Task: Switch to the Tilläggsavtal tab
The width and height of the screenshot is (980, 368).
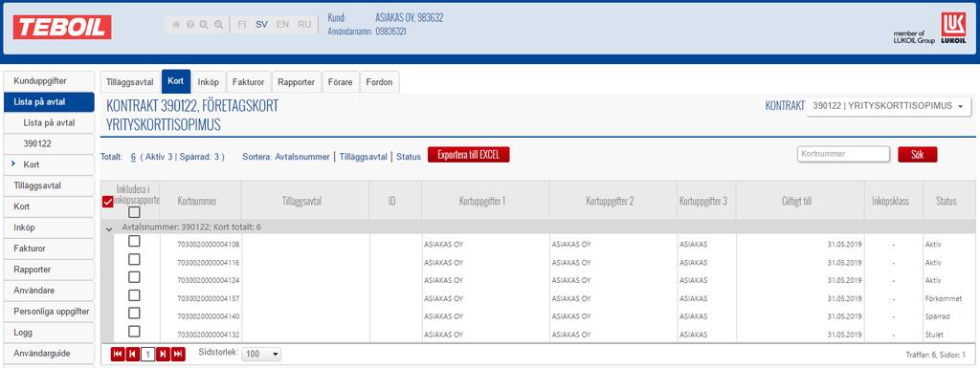Action: [x=130, y=81]
